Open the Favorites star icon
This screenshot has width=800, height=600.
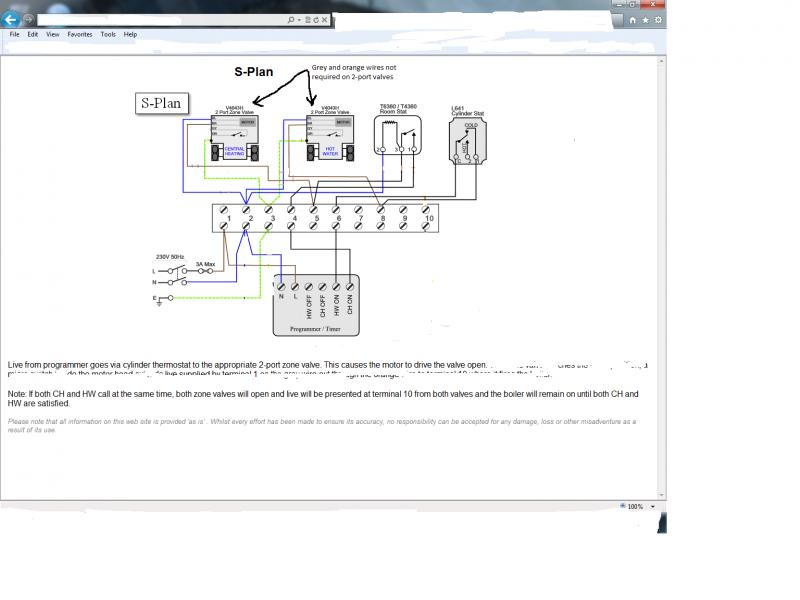pos(646,19)
